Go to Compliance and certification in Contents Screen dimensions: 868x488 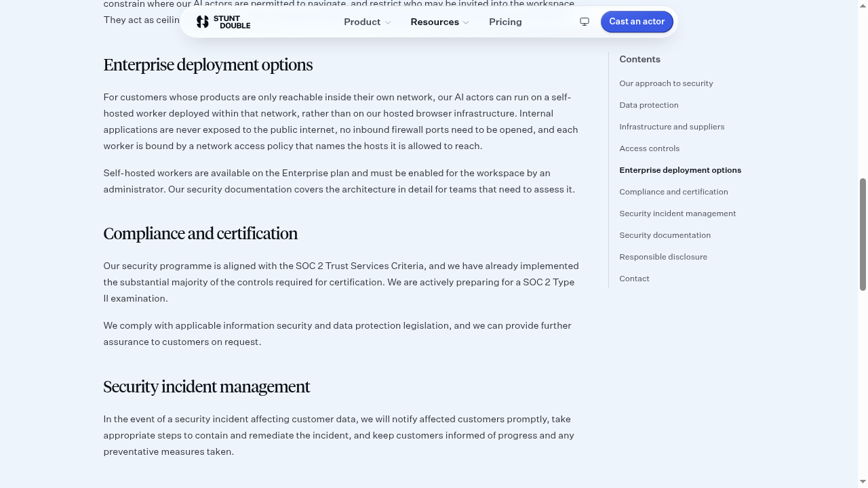pyautogui.click(x=673, y=192)
